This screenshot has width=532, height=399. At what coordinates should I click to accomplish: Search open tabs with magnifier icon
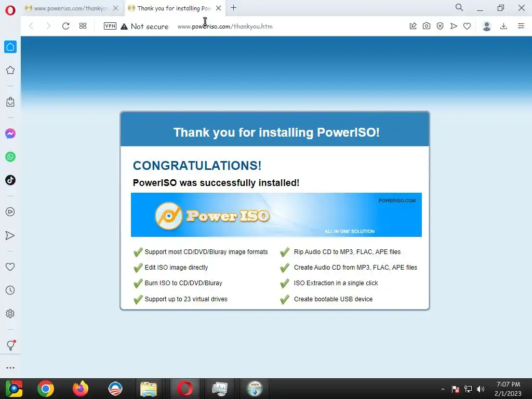[459, 7]
